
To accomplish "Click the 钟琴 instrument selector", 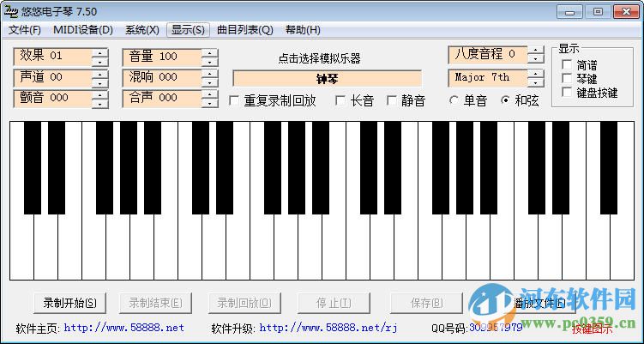I will coord(327,79).
